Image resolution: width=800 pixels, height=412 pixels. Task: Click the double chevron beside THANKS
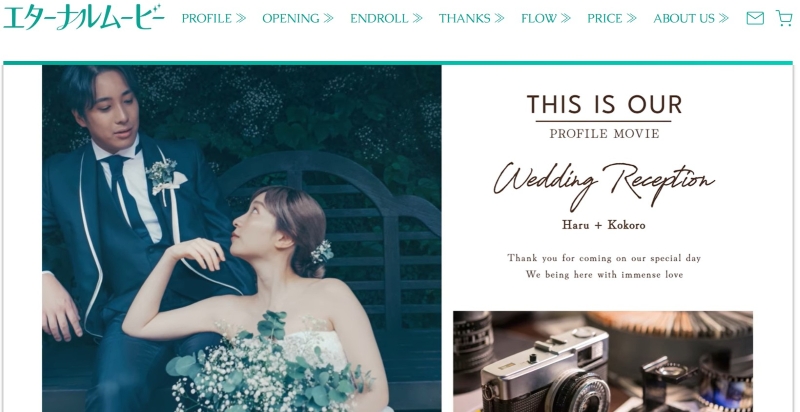coord(499,18)
